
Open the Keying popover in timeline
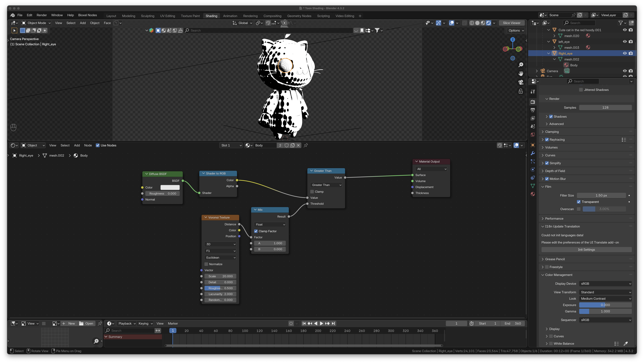(x=146, y=324)
